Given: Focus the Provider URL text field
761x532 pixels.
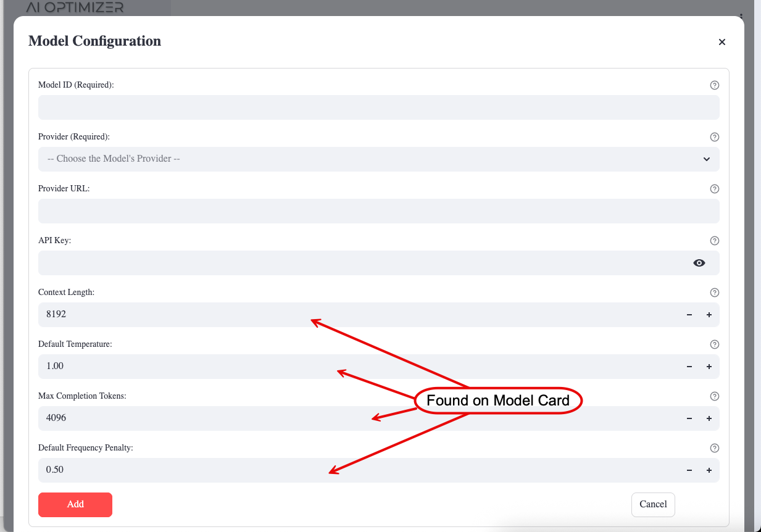Looking at the screenshot, I should coord(378,211).
